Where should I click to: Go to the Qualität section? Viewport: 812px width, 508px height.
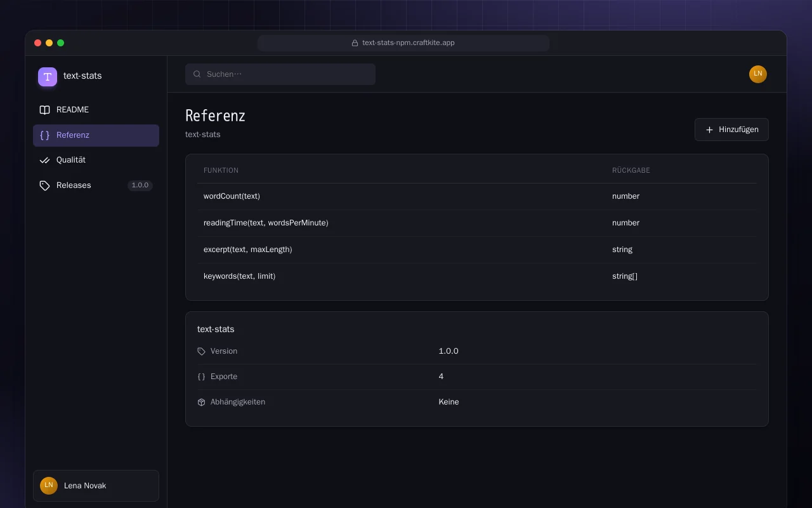coord(96,160)
